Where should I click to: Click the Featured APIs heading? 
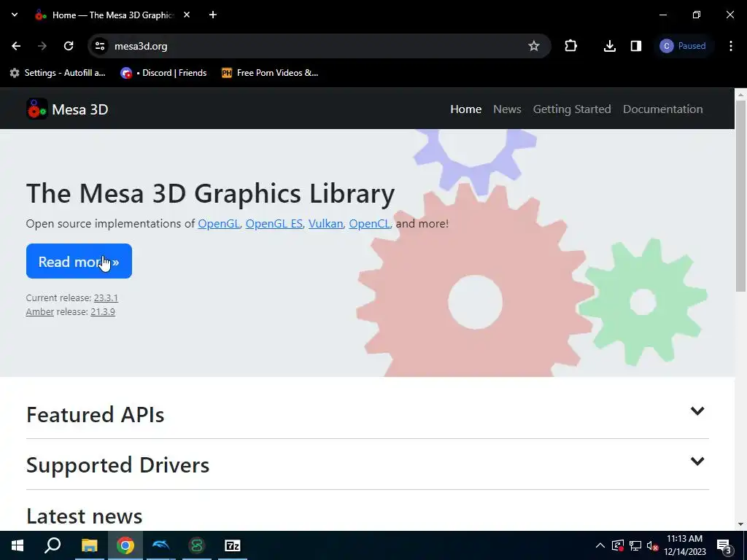pos(96,415)
